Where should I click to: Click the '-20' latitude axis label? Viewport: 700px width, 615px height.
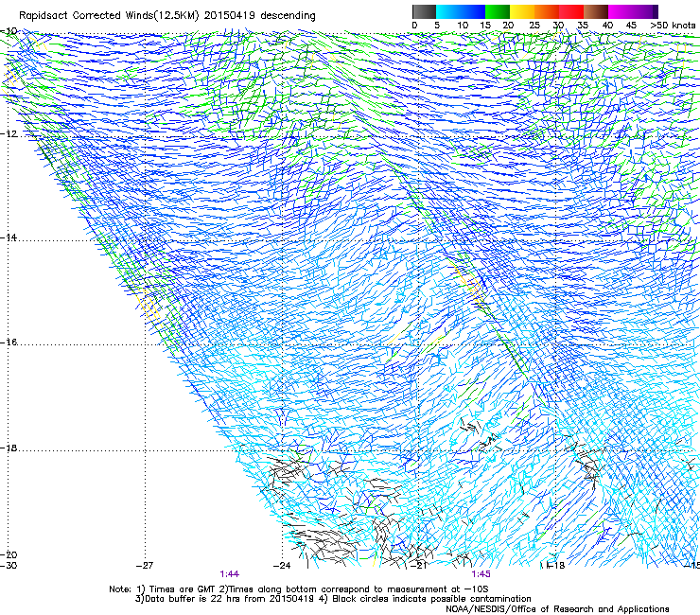[x=9, y=554]
